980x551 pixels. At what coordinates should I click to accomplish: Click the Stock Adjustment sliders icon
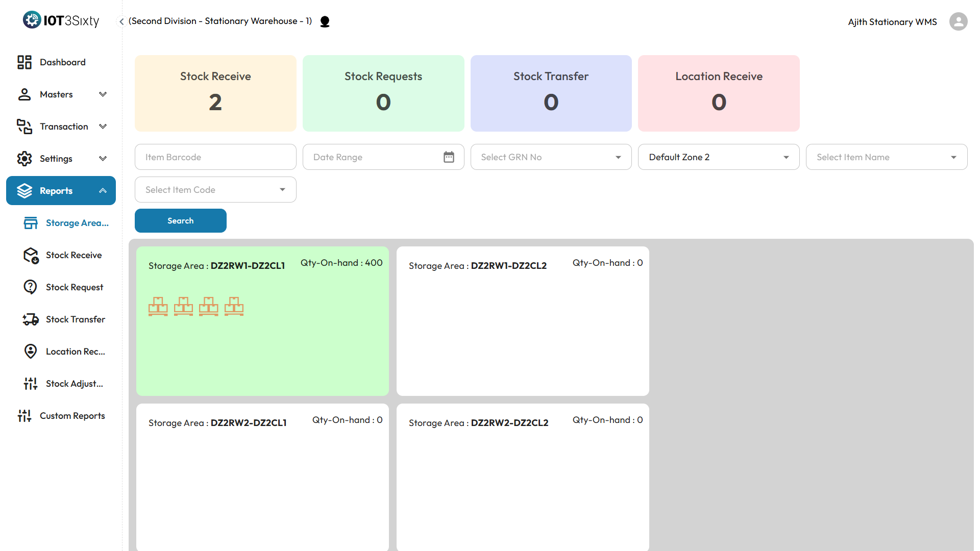pyautogui.click(x=31, y=384)
